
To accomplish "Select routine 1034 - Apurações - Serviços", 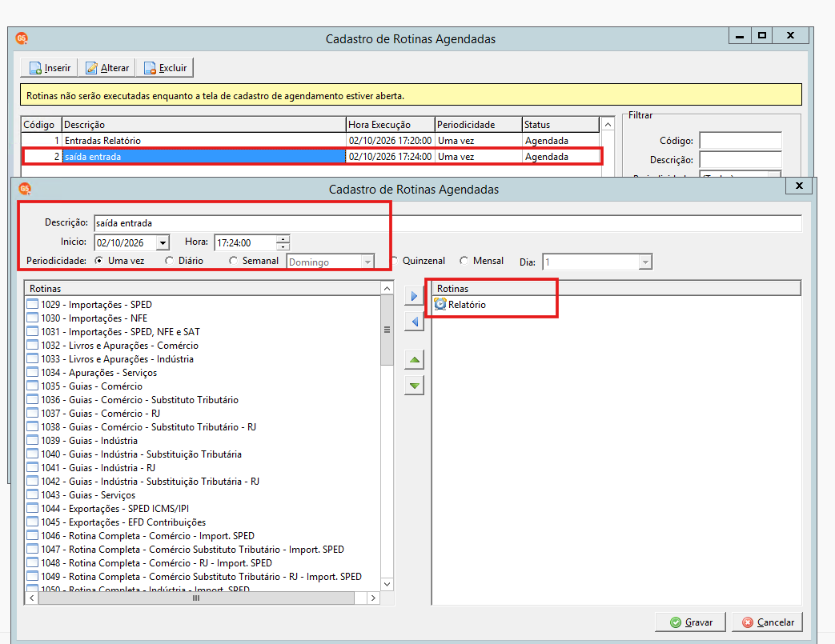I will pos(92,373).
